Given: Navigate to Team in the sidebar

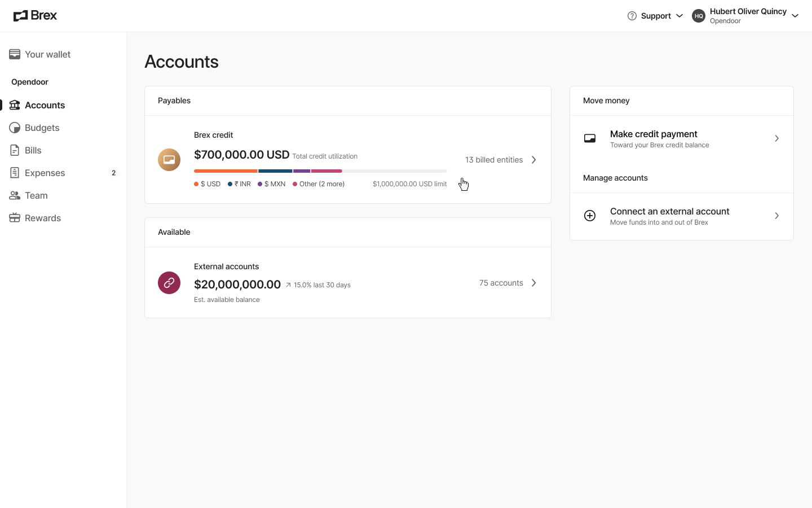Looking at the screenshot, I should click(36, 195).
